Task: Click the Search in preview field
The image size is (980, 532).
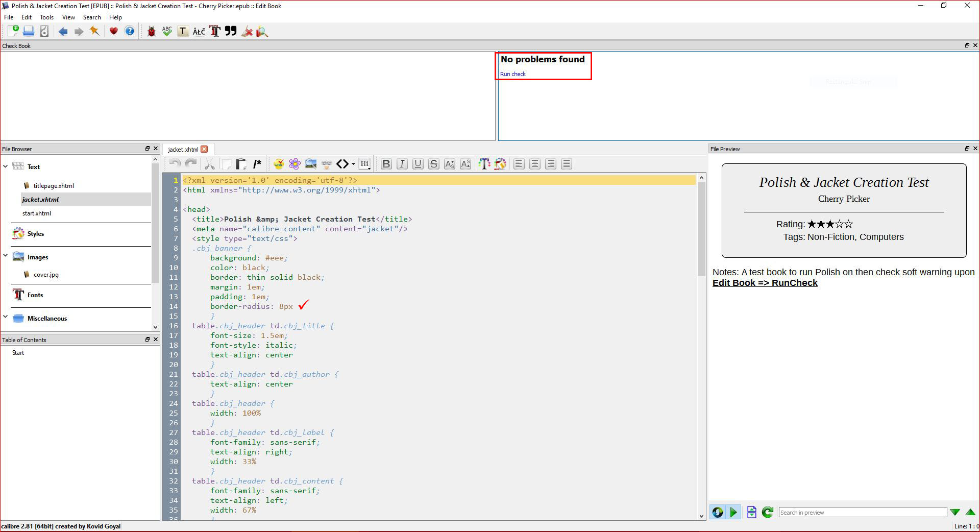Action: coord(862,513)
